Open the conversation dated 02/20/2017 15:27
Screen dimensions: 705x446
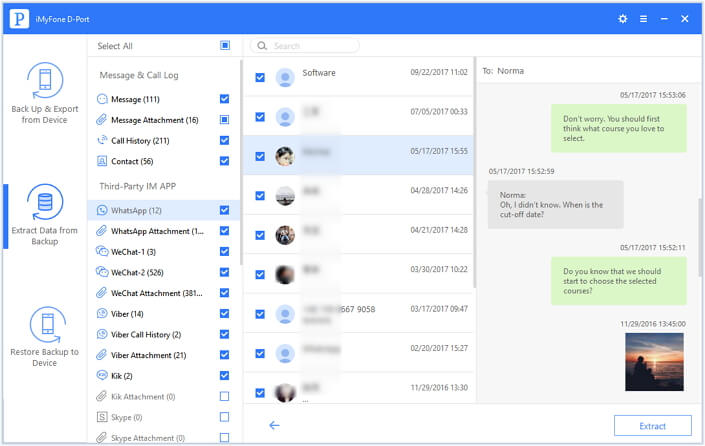tap(358, 353)
